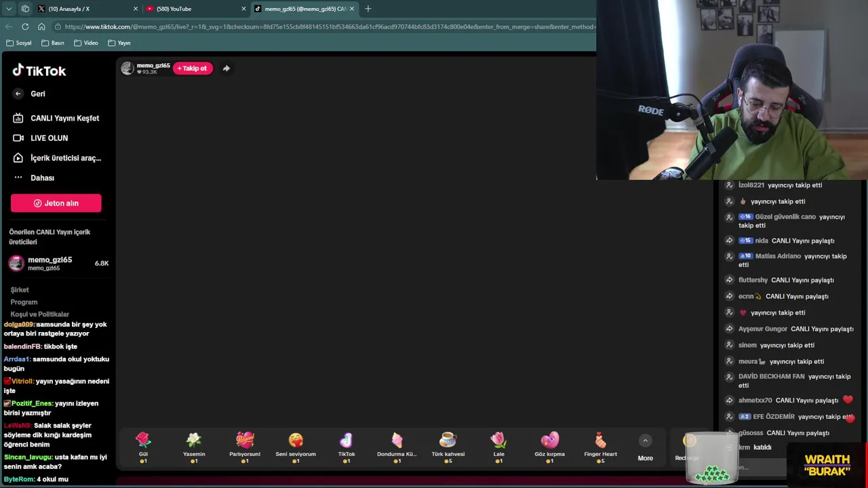Open the Şirket footer link
Image resolution: width=868 pixels, height=488 pixels.
[20, 289]
